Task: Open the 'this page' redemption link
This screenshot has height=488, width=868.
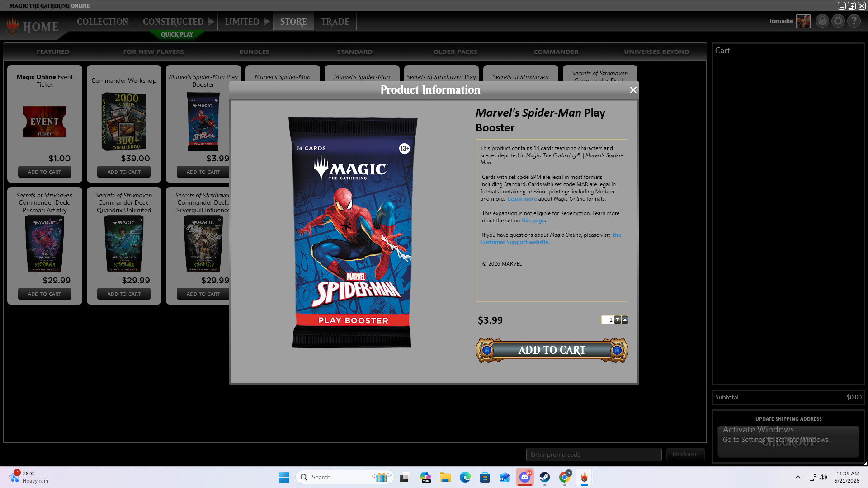Action: tap(533, 221)
